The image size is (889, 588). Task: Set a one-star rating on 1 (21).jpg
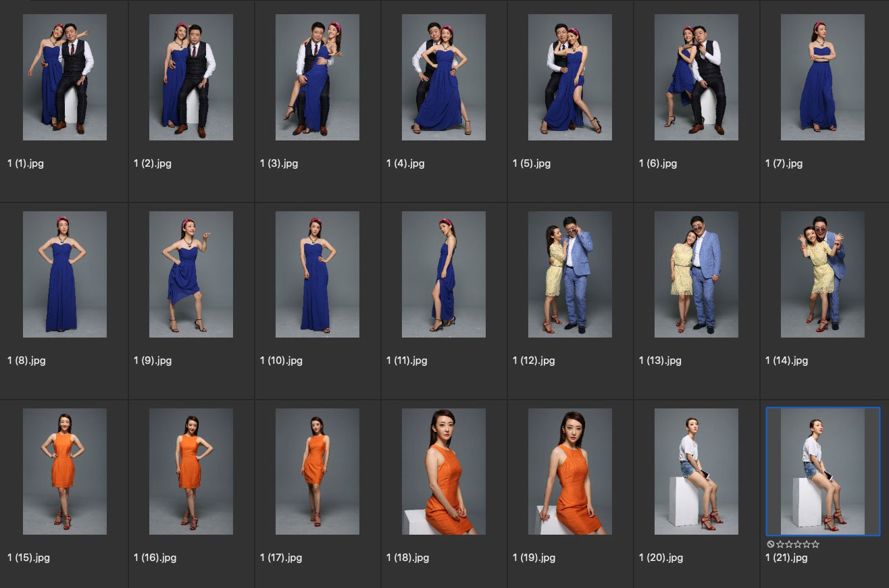pos(780,544)
